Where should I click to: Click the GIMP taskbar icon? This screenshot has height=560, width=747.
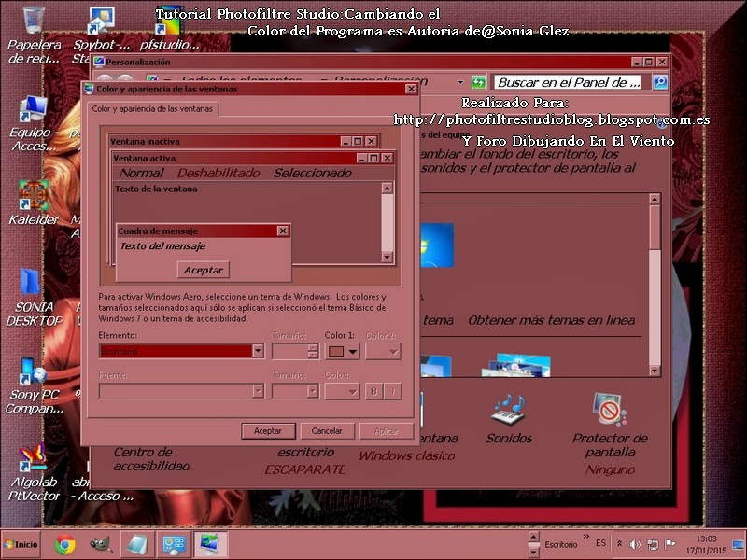pyautogui.click(x=101, y=544)
